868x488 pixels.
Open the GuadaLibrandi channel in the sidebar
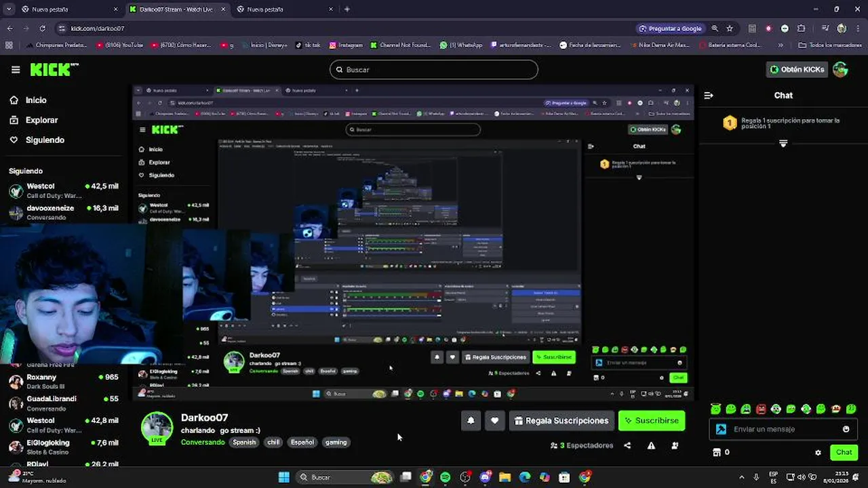click(x=63, y=403)
